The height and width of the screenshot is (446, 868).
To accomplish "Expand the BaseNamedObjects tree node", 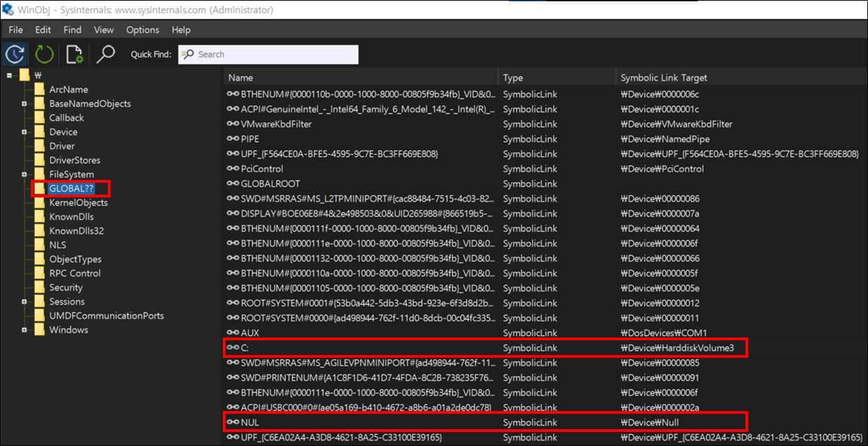I will point(24,104).
